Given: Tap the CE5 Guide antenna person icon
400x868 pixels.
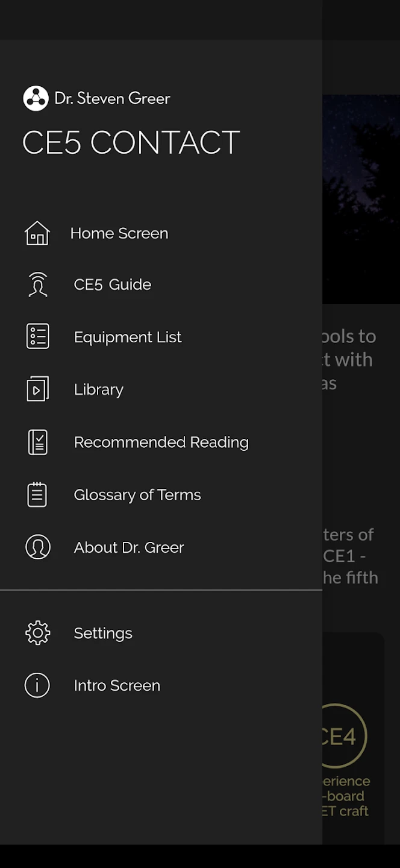Looking at the screenshot, I should point(37,285).
